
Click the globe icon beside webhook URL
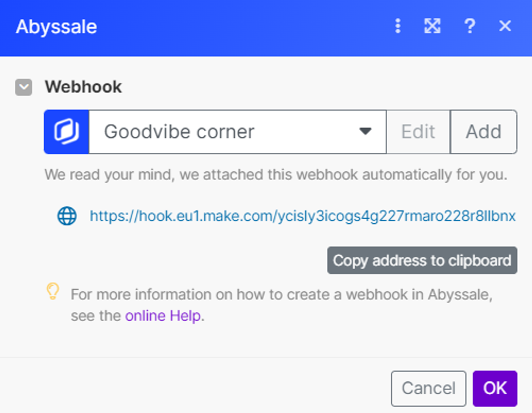click(67, 216)
